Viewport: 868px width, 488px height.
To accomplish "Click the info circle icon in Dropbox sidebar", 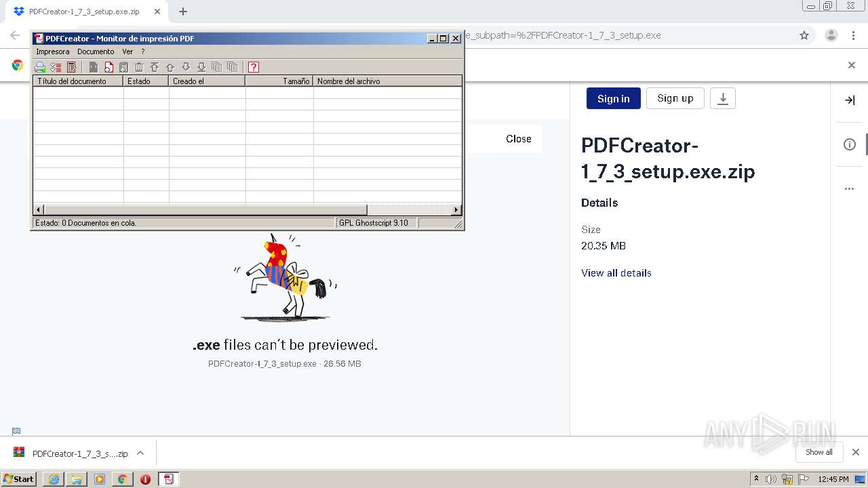I will pos(850,144).
